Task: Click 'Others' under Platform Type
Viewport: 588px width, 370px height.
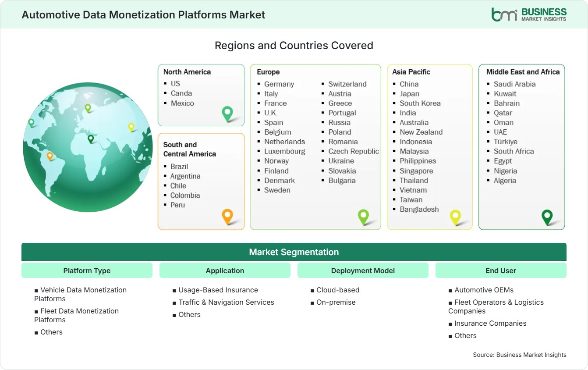Action: tap(49, 332)
